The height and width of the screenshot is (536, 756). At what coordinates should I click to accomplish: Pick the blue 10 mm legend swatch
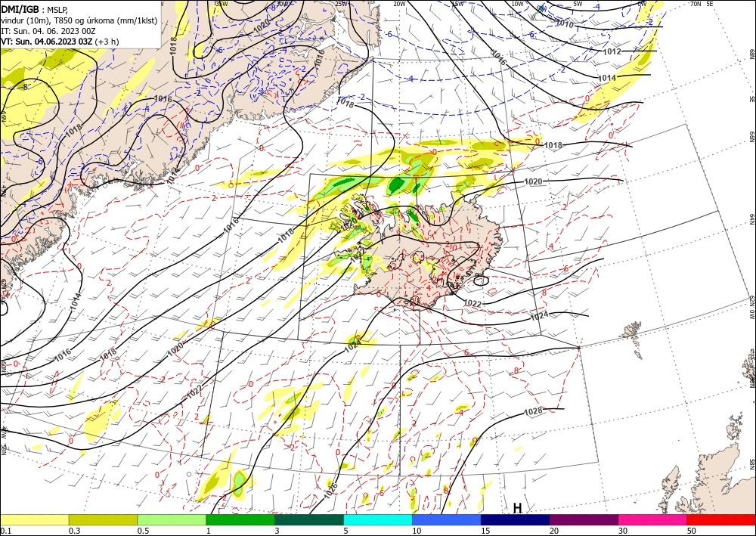[447, 519]
